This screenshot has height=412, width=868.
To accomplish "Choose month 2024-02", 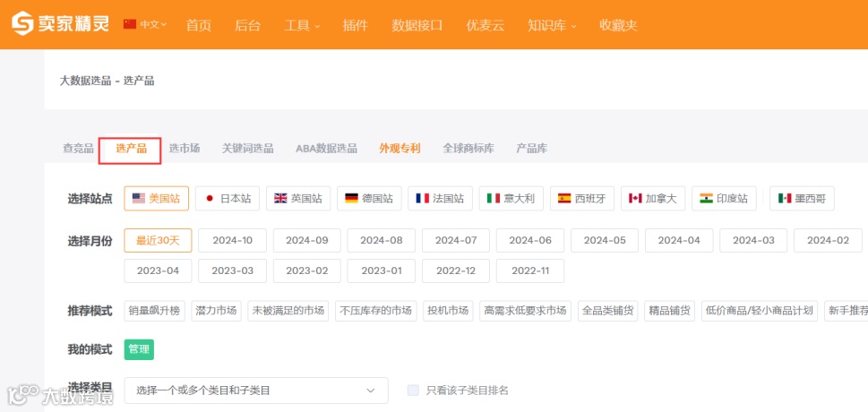I will pos(828,240).
